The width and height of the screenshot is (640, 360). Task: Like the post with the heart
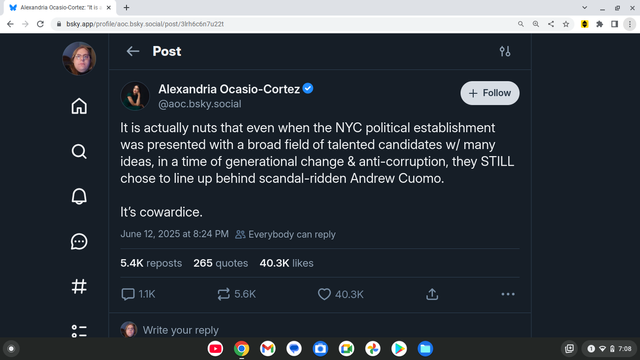click(x=324, y=294)
